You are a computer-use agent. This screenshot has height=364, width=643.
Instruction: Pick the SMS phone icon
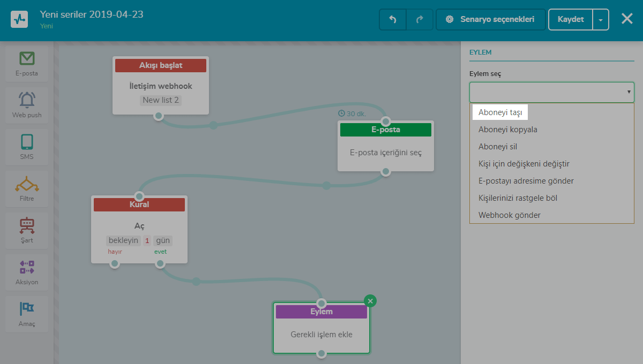27,142
